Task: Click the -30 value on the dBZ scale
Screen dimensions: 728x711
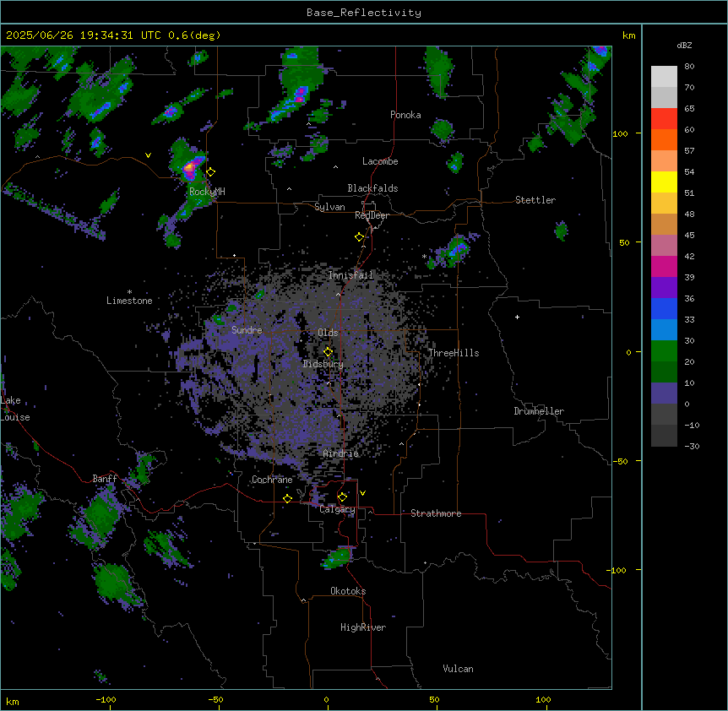Action: tap(692, 446)
